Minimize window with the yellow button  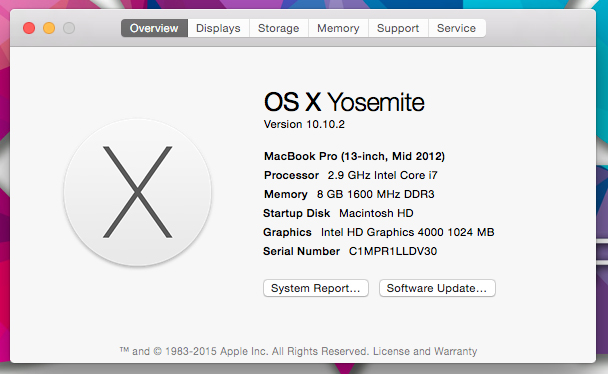point(49,28)
